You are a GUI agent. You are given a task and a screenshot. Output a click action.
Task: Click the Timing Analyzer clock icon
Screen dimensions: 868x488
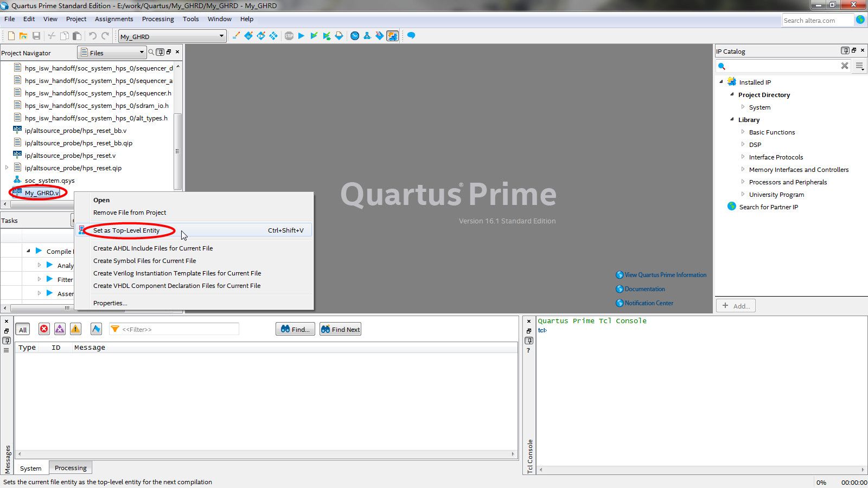355,36
